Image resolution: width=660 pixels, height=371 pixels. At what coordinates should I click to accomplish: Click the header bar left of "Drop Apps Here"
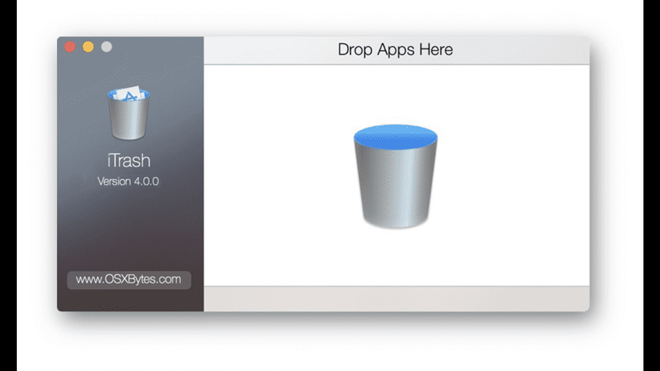(x=270, y=50)
